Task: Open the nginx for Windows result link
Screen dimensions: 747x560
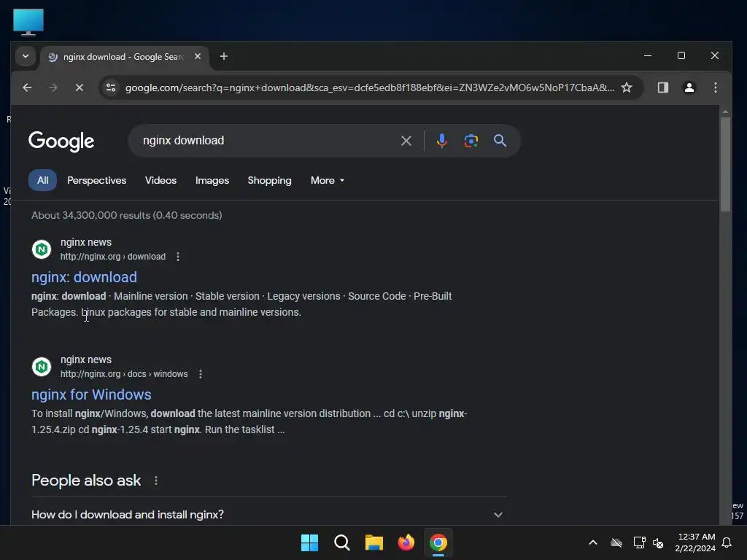Action: pos(91,394)
